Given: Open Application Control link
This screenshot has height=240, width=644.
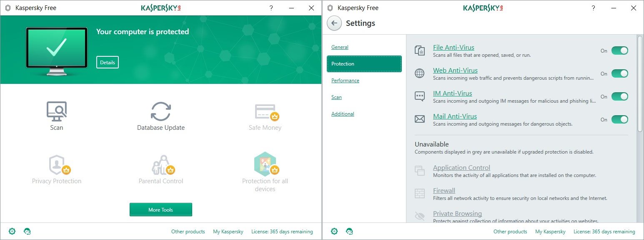Looking at the screenshot, I should click(461, 167).
